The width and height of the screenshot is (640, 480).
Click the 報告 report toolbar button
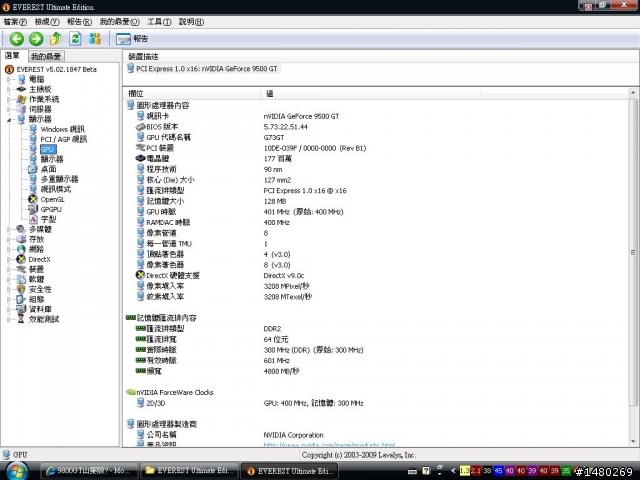click(132, 39)
